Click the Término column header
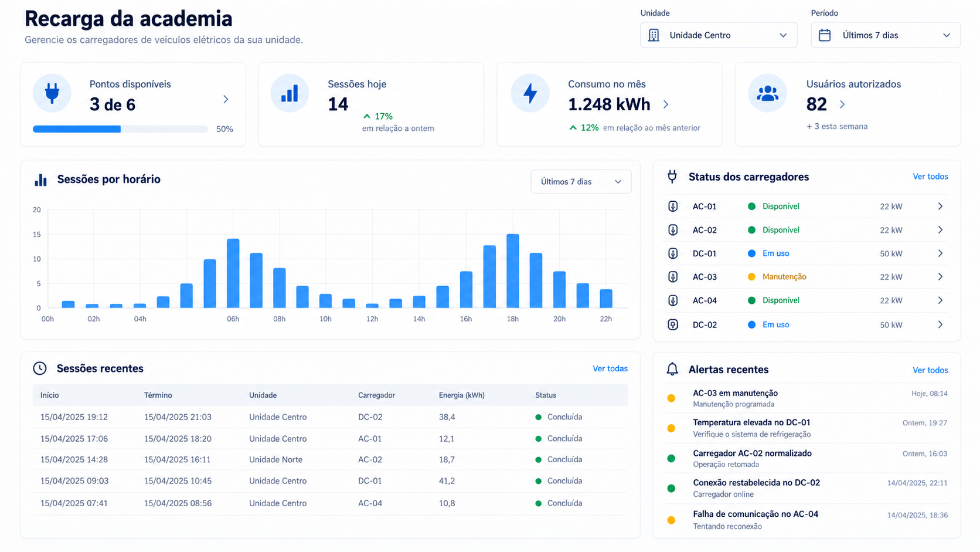This screenshot has width=980, height=552. (158, 395)
